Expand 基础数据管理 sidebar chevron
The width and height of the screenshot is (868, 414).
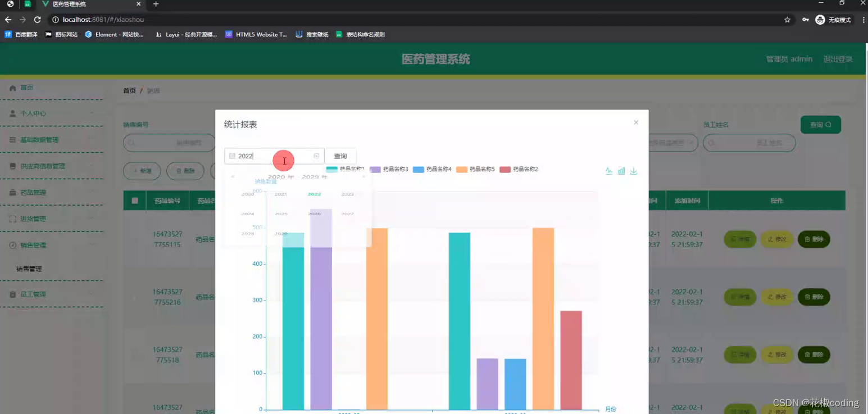(x=92, y=140)
